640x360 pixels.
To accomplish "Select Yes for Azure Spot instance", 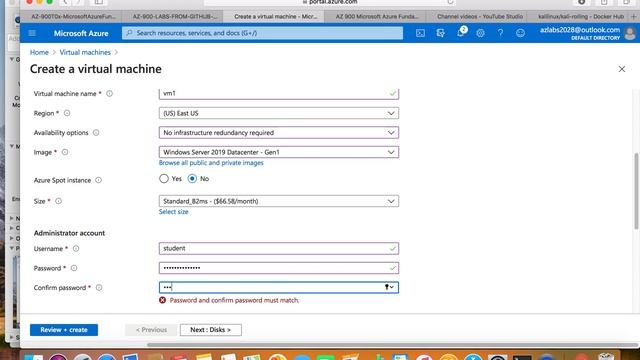I will [164, 179].
